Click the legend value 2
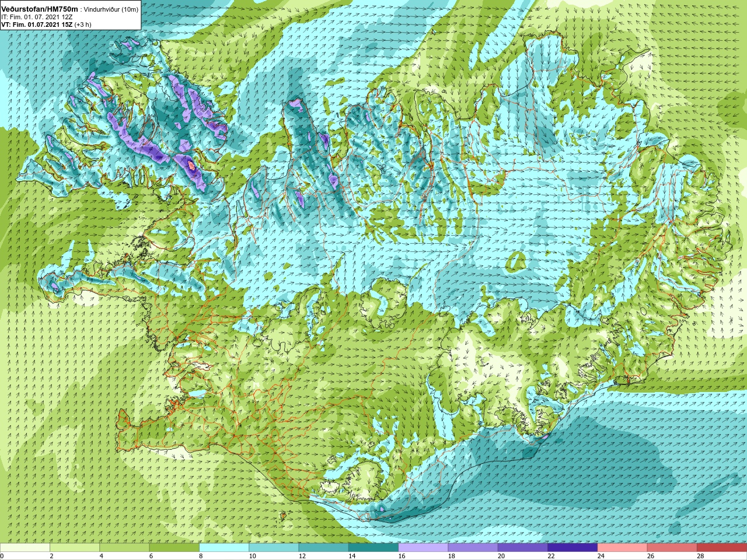The height and width of the screenshot is (560, 747). tap(51, 556)
